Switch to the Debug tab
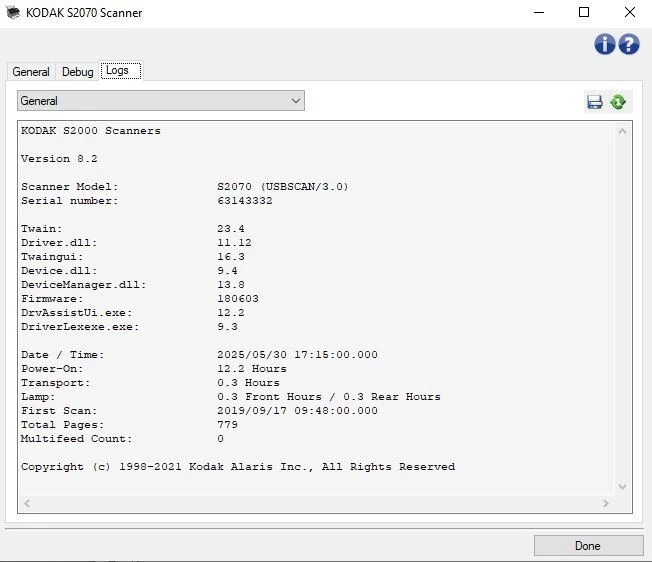This screenshot has width=652, height=562. (77, 72)
